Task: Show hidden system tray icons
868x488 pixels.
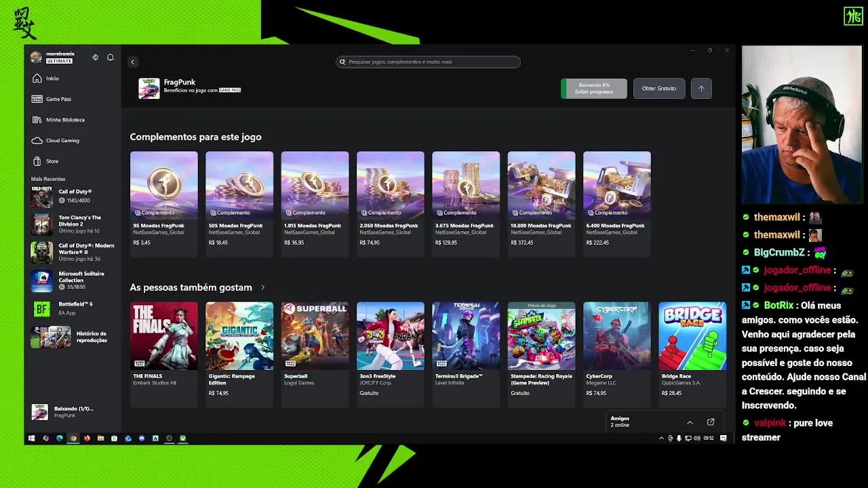Action: [x=662, y=439]
